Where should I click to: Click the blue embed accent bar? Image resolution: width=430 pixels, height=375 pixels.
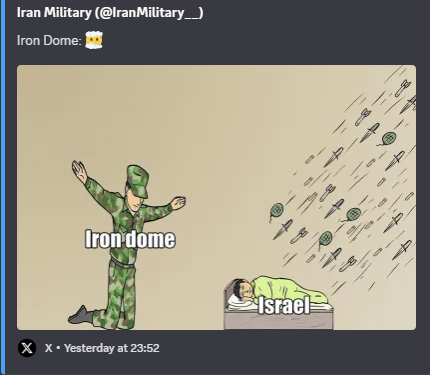point(3,187)
